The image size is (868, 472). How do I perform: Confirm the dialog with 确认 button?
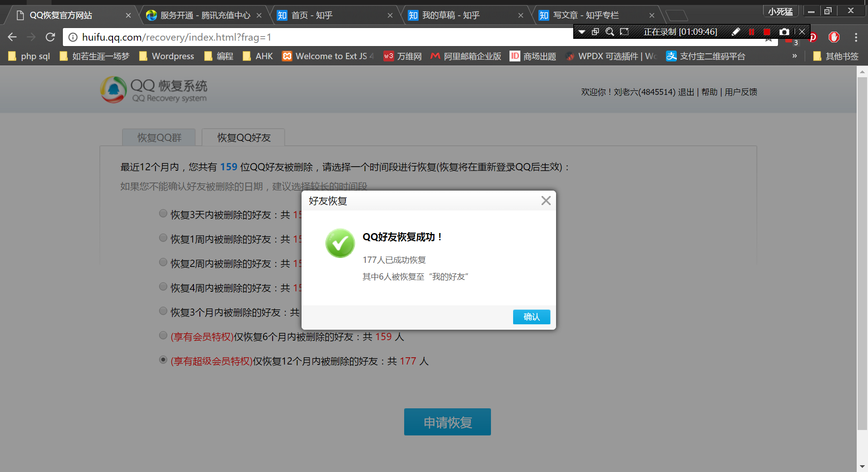(x=532, y=317)
